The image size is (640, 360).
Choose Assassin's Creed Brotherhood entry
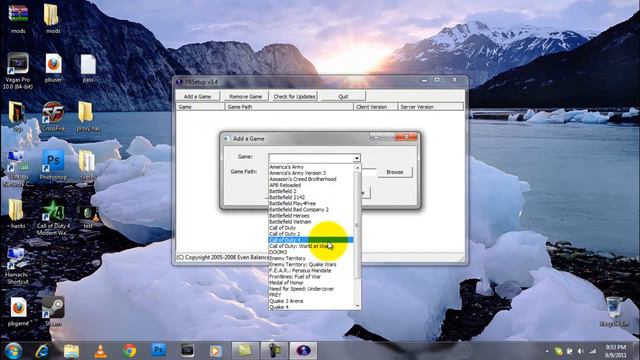[311, 179]
